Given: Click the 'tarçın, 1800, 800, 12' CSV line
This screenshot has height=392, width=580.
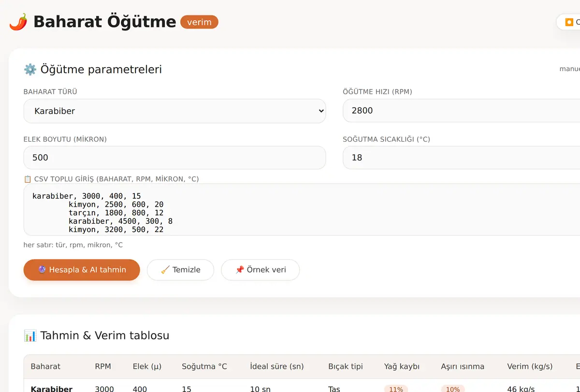Looking at the screenshot, I should point(116,213).
